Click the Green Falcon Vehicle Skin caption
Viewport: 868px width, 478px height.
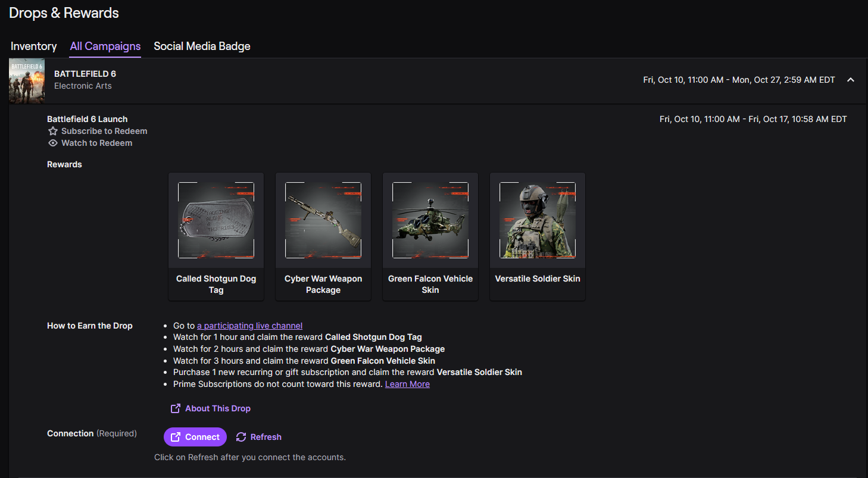click(x=430, y=285)
